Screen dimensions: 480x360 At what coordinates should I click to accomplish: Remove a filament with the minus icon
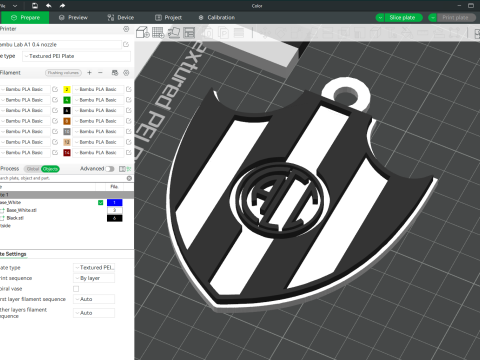pos(100,73)
